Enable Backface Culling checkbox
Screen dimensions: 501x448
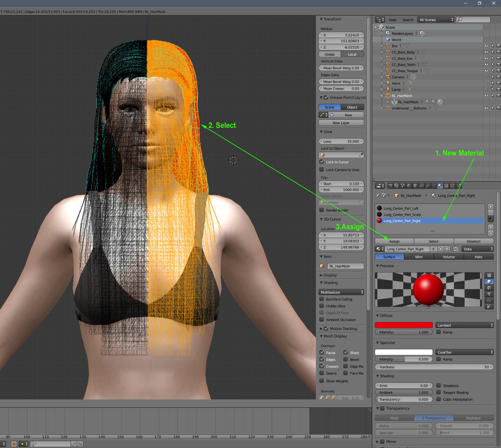point(322,299)
